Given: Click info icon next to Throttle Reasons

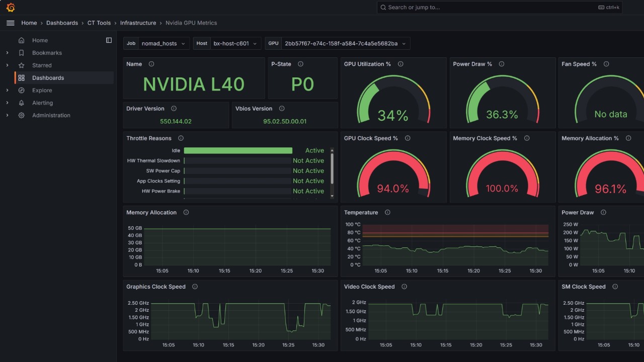Looking at the screenshot, I should [181, 138].
